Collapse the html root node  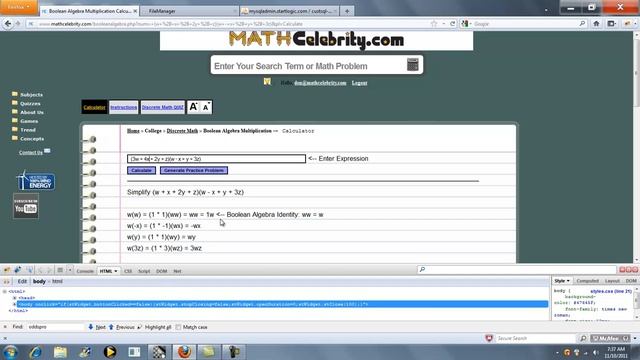(5, 291)
